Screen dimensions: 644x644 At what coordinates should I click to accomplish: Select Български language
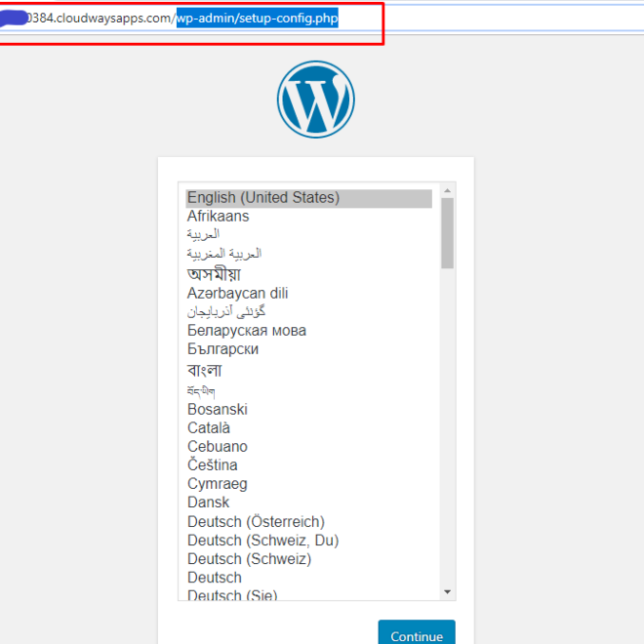tap(309, 349)
